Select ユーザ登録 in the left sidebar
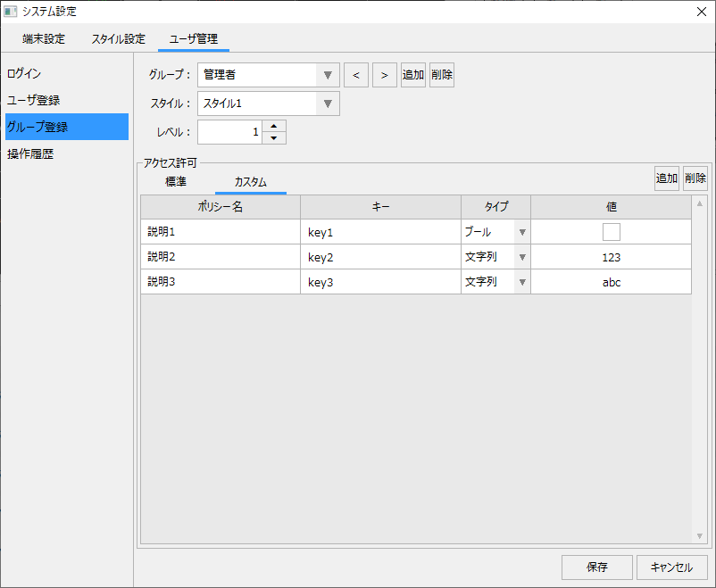The image size is (716, 588). (x=34, y=100)
